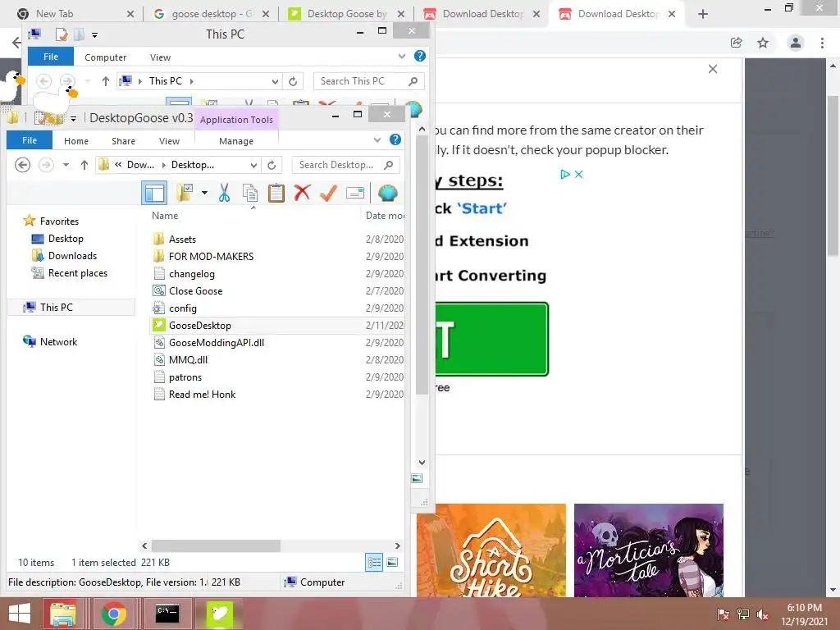Go back in DesktopGoose explorer window
Image resolution: width=840 pixels, height=630 pixels.
[22, 165]
